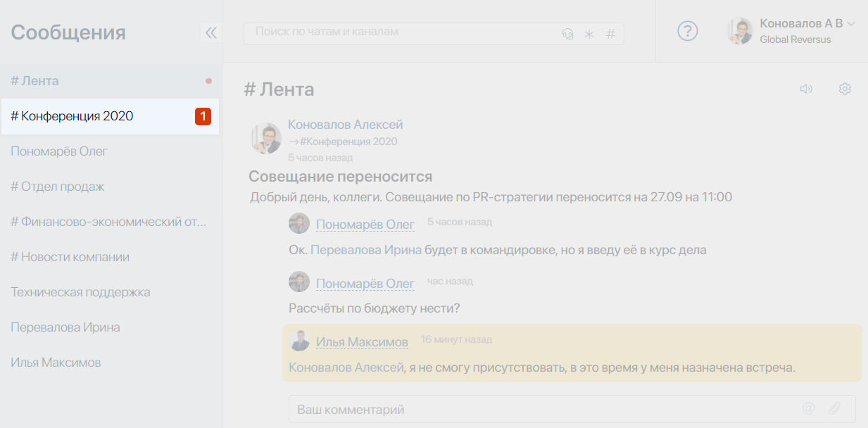
Task: Click the 16 минут назад timestamp
Action: click(x=456, y=339)
